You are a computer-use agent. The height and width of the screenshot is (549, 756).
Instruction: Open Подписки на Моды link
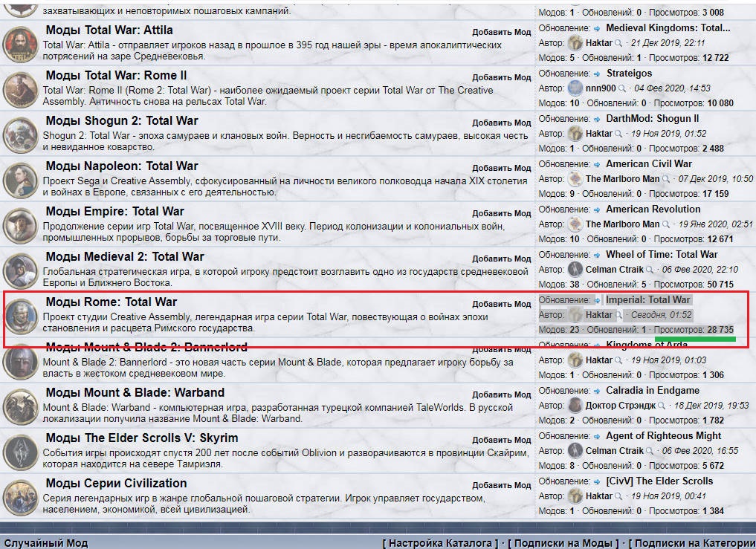tap(563, 543)
